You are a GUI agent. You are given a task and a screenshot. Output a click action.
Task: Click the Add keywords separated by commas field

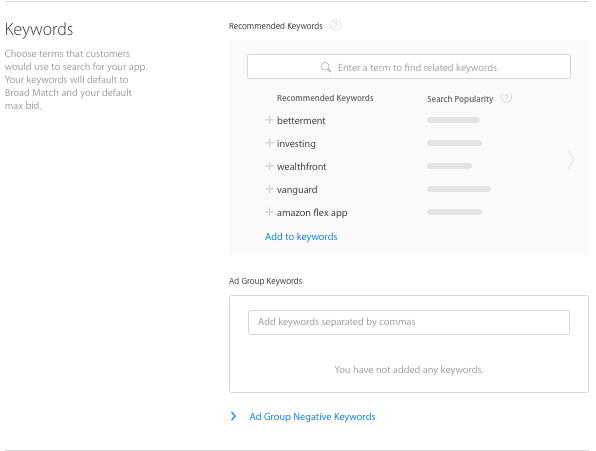click(409, 323)
